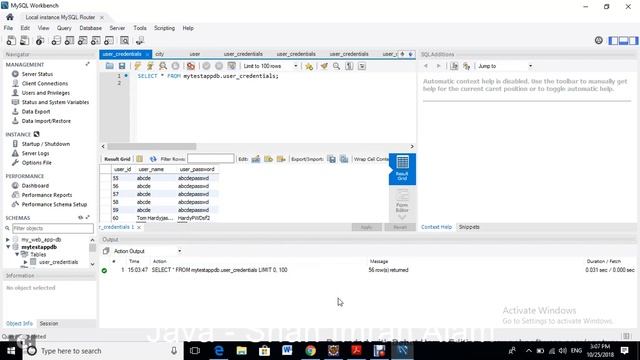Viewport: 640px width, 360px height.
Task: Click the open SQL script file icon
Action: [24, 40]
